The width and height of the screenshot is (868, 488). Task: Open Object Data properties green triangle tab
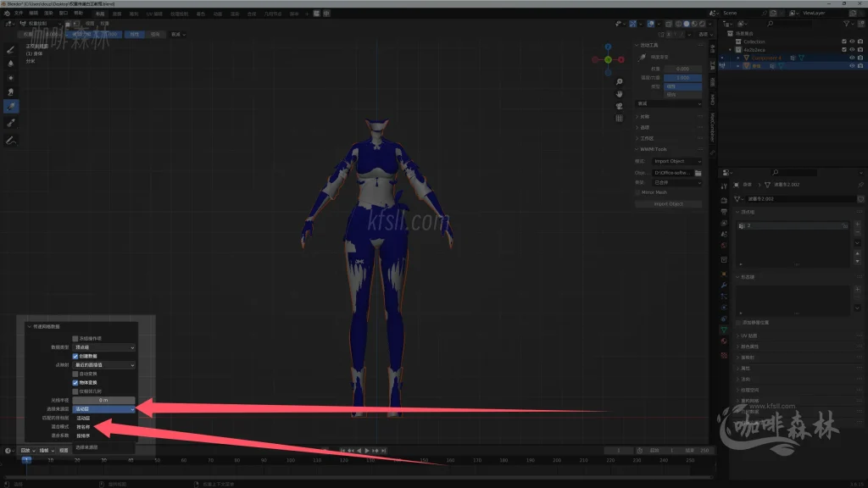(x=724, y=330)
